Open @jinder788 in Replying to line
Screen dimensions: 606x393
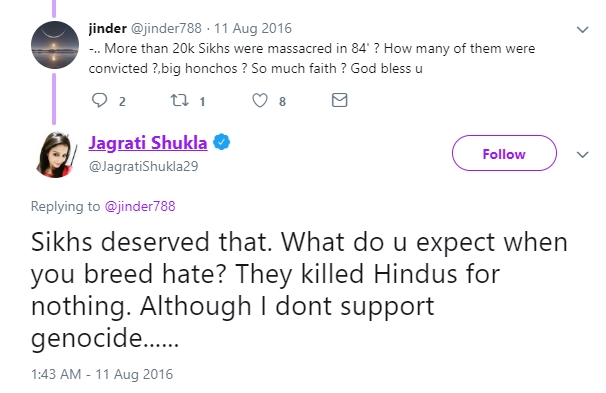click(140, 206)
